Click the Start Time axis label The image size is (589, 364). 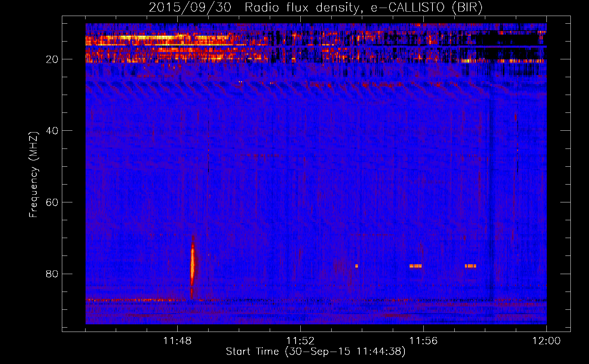pos(316,352)
